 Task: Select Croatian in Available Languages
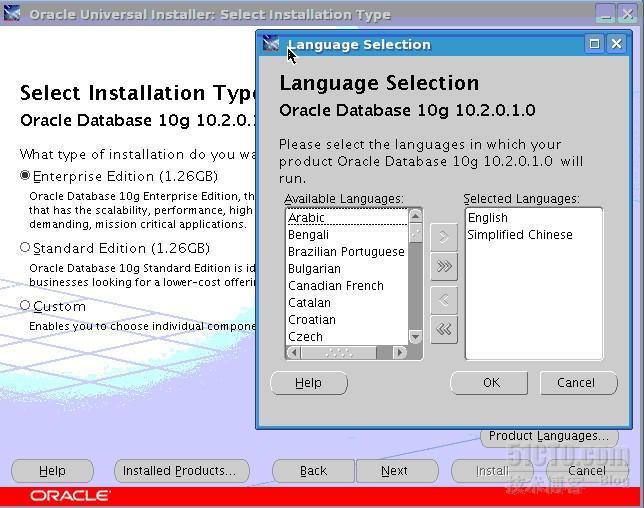tap(347, 320)
